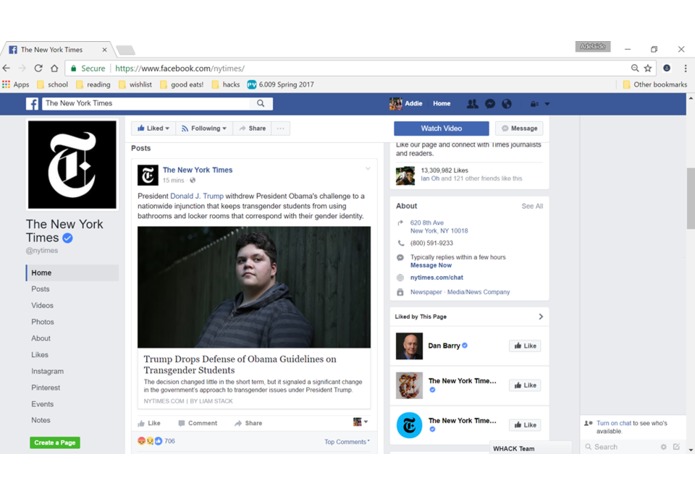The width and height of the screenshot is (695, 494).
Task: Click the page more options ellipsis button
Action: pyautogui.click(x=281, y=128)
